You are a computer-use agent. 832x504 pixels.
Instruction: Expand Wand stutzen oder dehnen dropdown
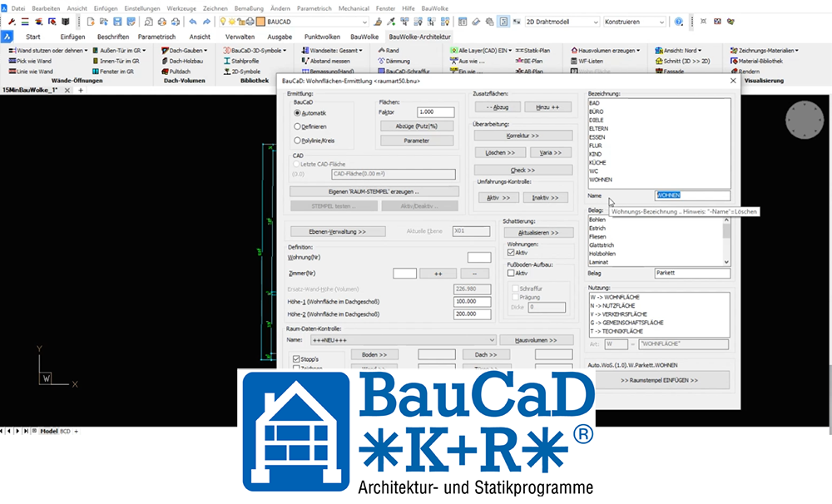[x=86, y=51]
